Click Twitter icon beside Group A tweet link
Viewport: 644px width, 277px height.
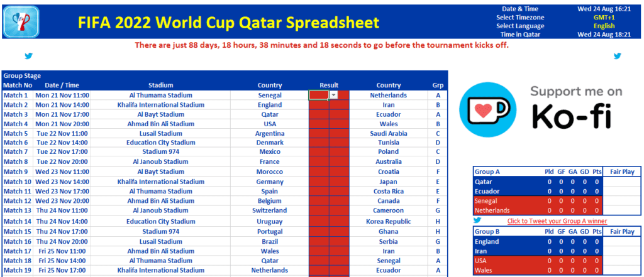point(477,220)
